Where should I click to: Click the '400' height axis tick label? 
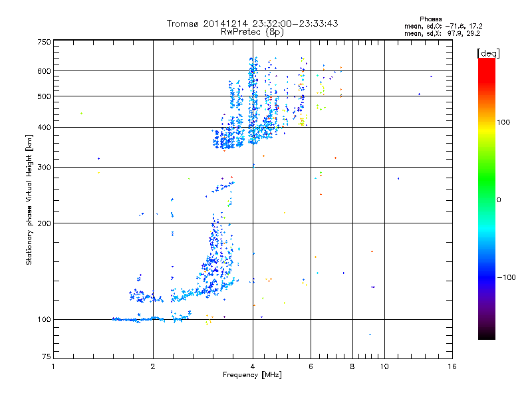(44, 127)
